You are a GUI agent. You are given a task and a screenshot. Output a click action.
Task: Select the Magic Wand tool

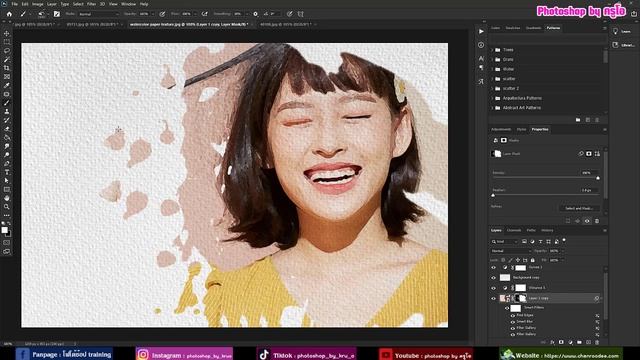(7, 60)
